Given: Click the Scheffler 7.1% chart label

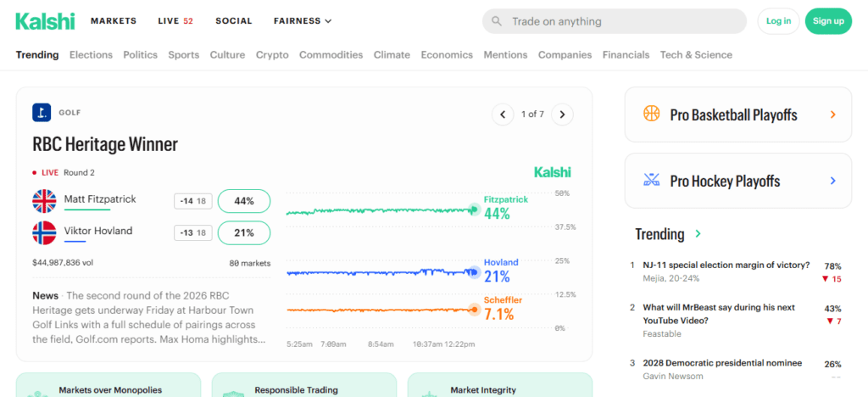Looking at the screenshot, I should (504, 309).
